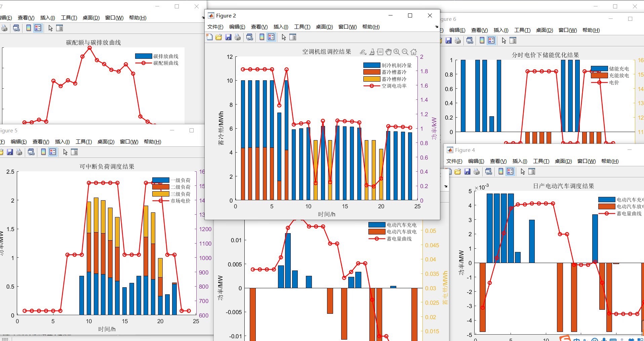Open 文件(F) menu in Figure 4
This screenshot has height=341, width=644.
point(454,161)
